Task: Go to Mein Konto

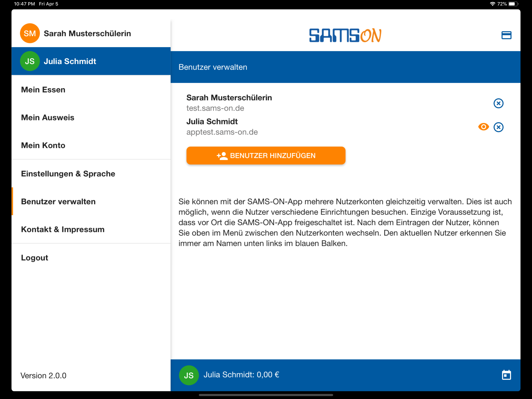Action: (x=43, y=145)
